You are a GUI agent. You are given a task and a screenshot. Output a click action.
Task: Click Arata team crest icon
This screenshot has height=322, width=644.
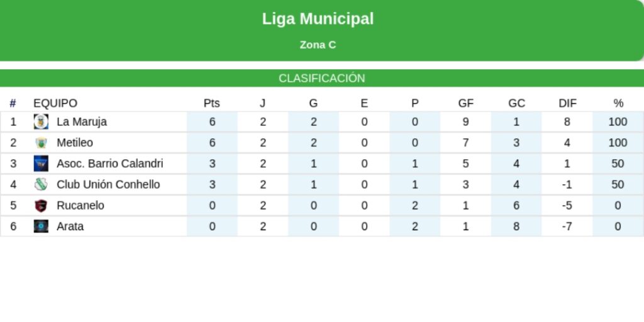[x=41, y=226]
